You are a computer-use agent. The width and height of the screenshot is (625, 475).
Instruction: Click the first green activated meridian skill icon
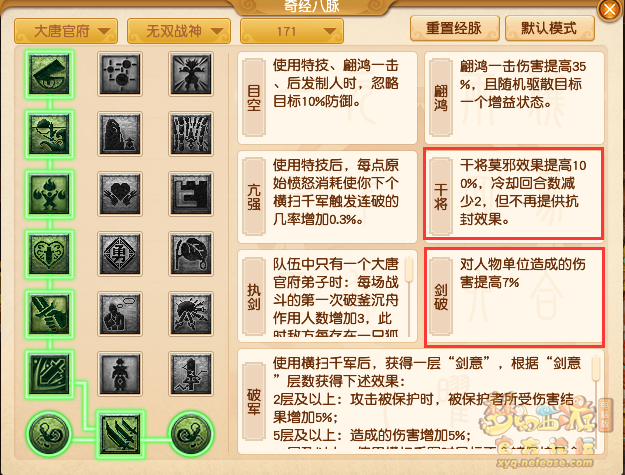pos(49,74)
